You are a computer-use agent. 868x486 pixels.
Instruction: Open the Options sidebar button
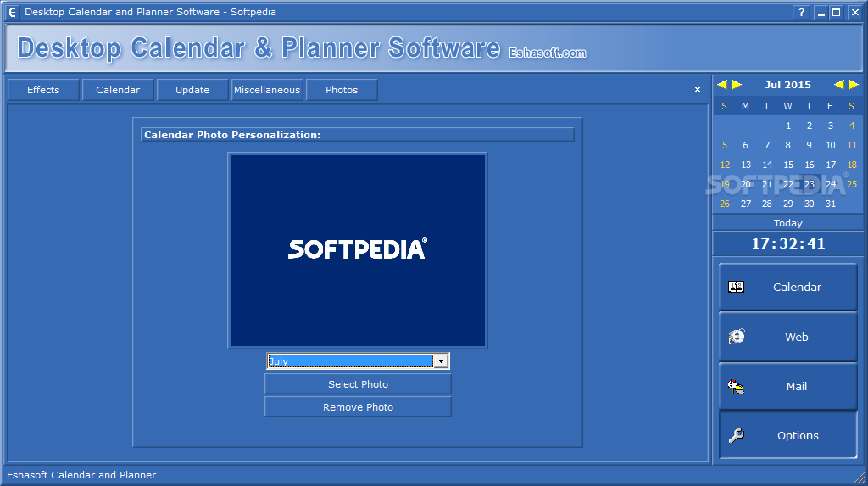pos(787,435)
